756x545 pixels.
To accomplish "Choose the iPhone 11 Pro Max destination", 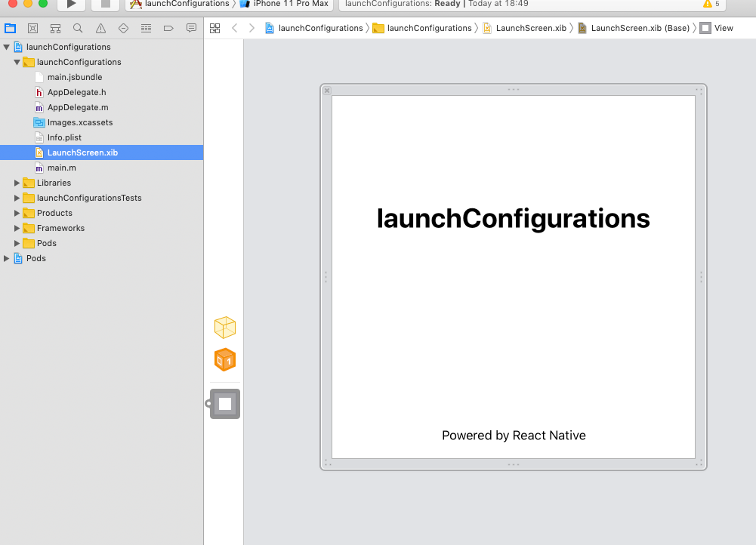I will coord(285,4).
